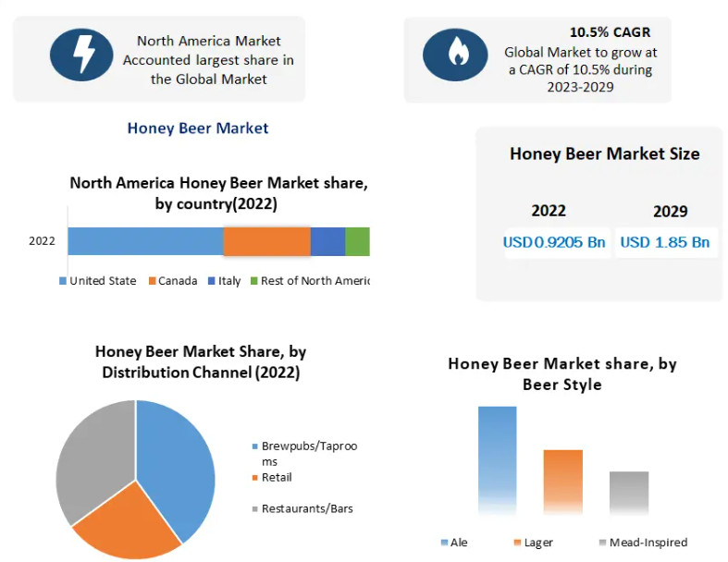The width and height of the screenshot is (728, 562).
Task: Click the Honey Beer Market title text
Action: point(198,128)
